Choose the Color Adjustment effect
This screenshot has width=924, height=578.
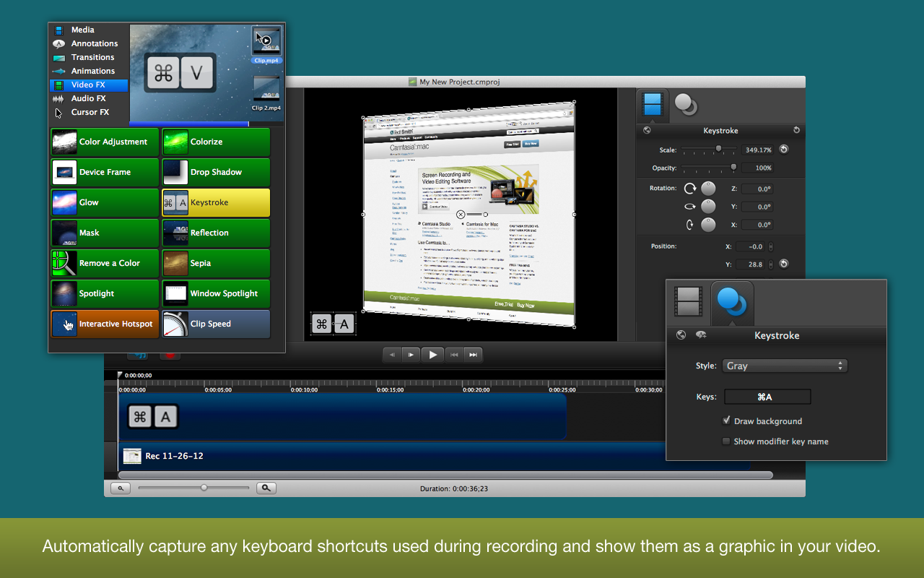[x=105, y=142]
